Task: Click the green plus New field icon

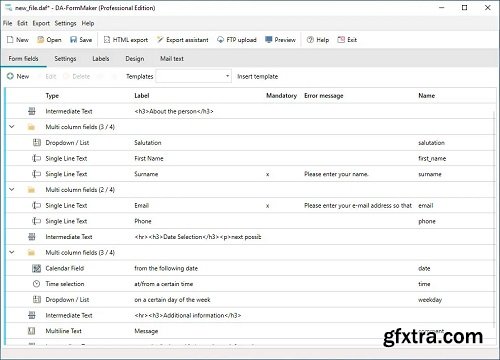Action: tap(10, 76)
